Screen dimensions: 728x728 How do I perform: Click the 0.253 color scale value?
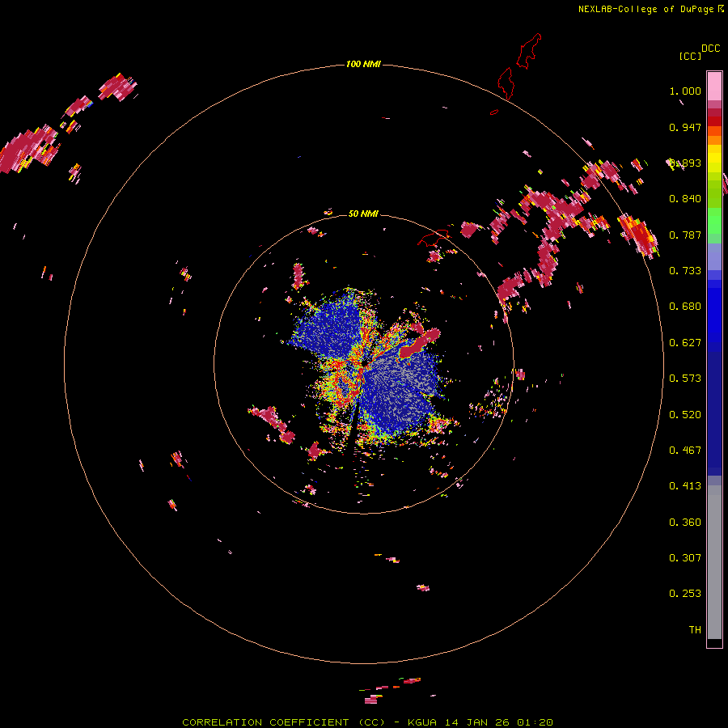pyautogui.click(x=685, y=594)
